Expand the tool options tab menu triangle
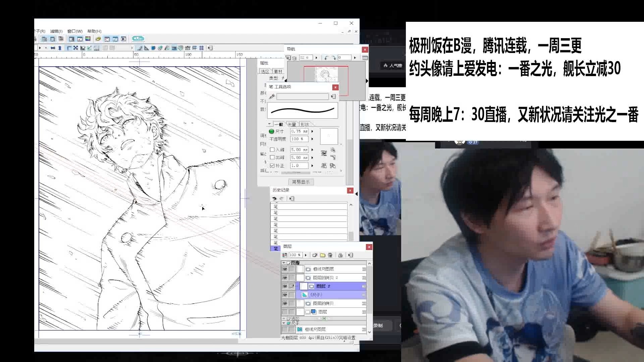644x362 pixels. pyautogui.click(x=269, y=124)
